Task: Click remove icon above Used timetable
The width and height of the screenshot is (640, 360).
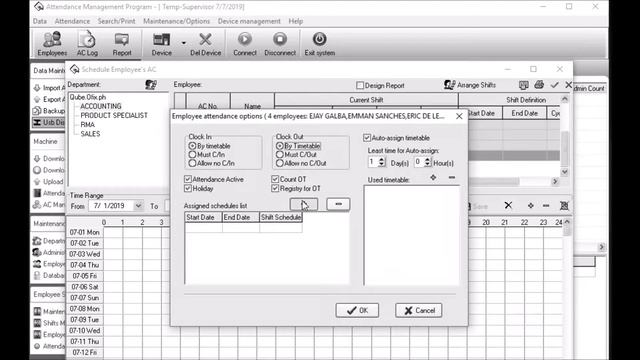Action: point(451,178)
